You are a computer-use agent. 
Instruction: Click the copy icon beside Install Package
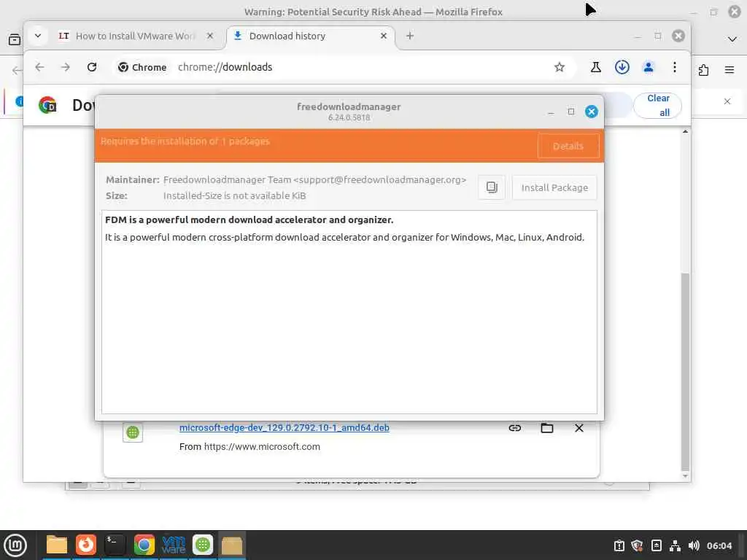click(x=492, y=187)
